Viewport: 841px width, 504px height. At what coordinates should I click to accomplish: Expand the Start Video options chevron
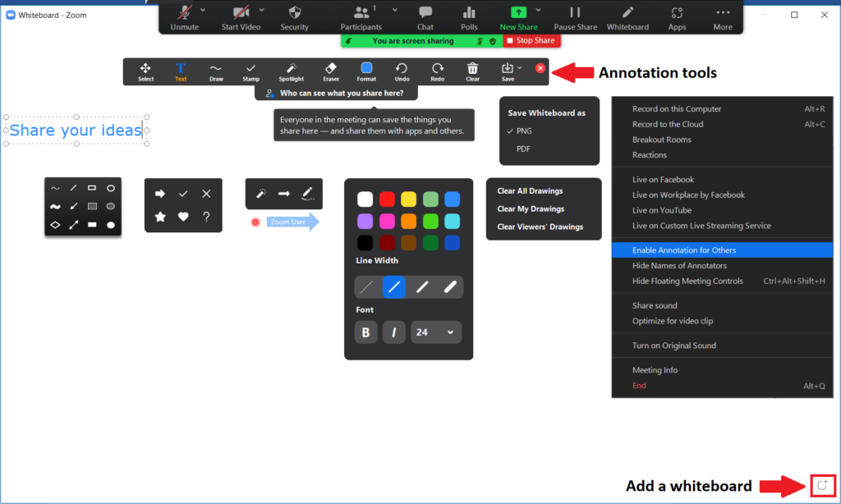262,10
